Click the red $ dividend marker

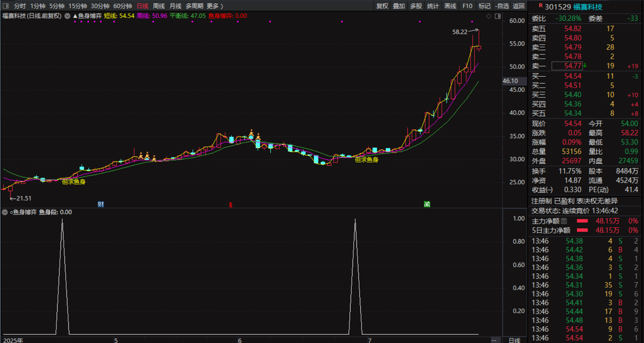click(230, 205)
